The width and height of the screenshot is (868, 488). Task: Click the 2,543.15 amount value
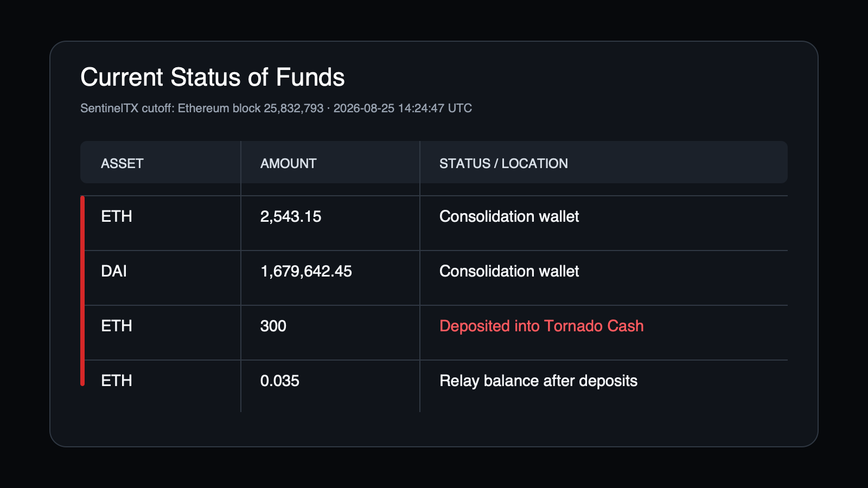tap(291, 216)
